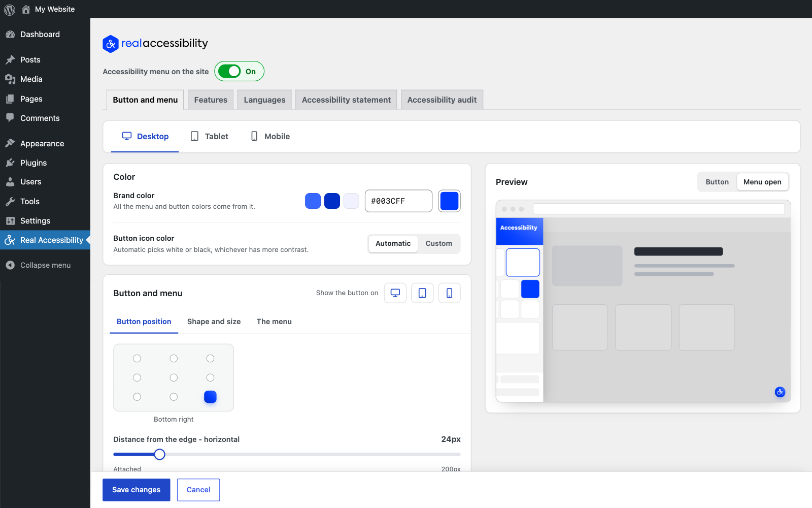Open the Features tab
This screenshot has height=508, width=812.
coord(211,100)
